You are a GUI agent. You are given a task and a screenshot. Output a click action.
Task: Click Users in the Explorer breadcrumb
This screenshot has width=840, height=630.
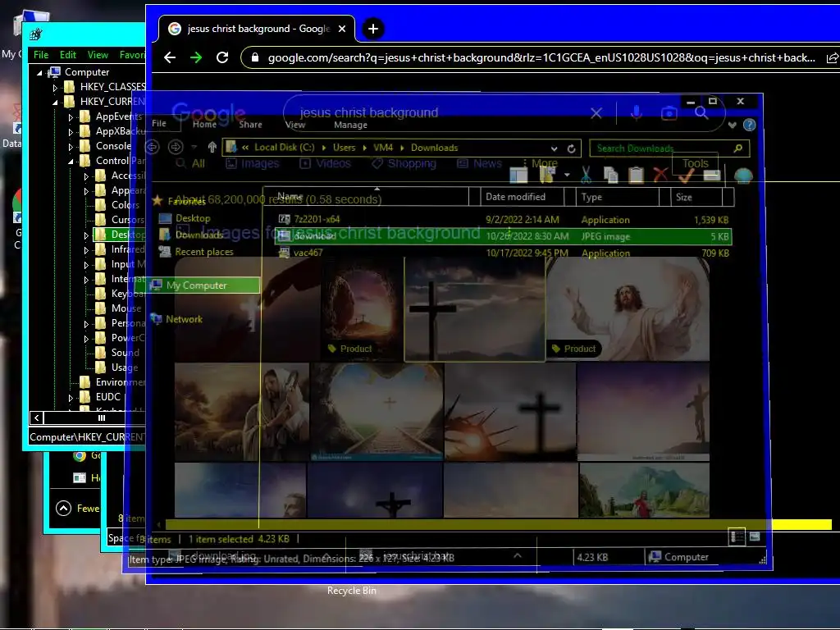pyautogui.click(x=344, y=148)
